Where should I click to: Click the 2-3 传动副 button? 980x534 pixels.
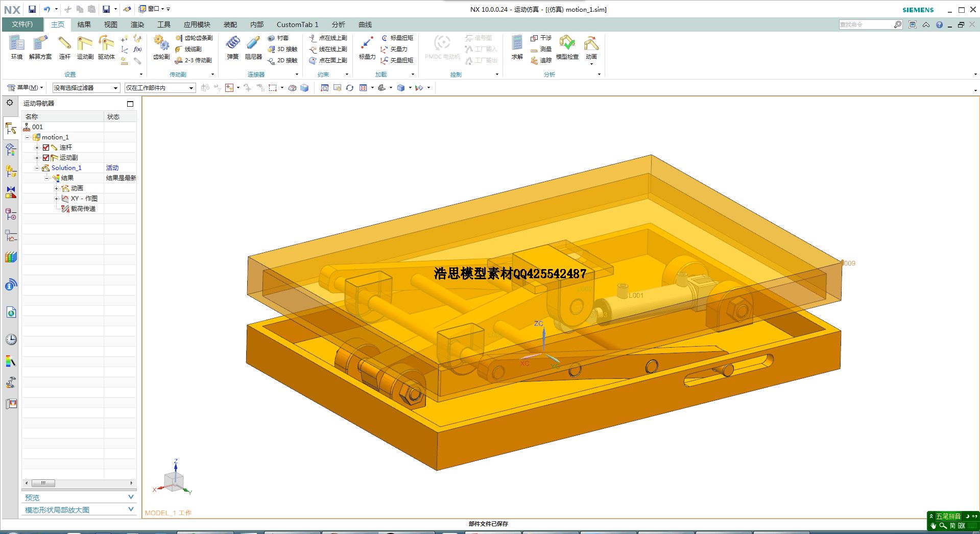(194, 60)
